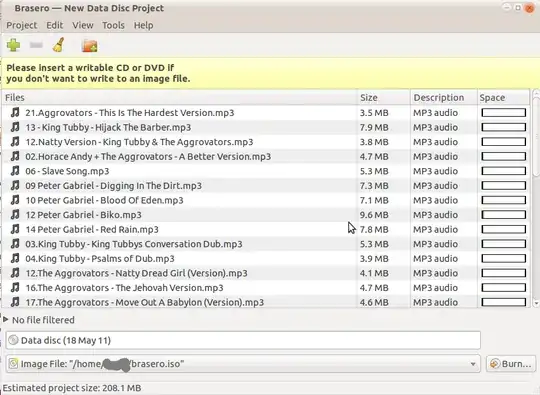
Task: Click music note icon beside Hijack The Barber.mp3
Action: (x=15, y=127)
